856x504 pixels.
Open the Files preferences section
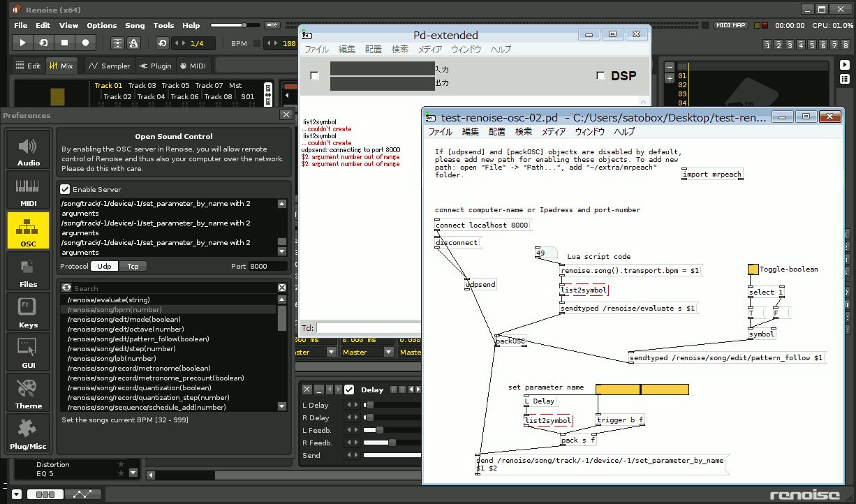tap(28, 272)
